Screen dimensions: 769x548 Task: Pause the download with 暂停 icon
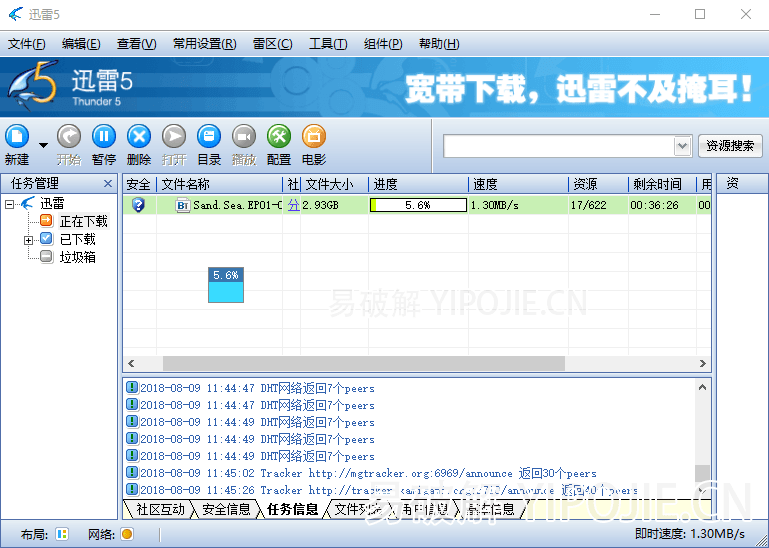pos(104,137)
